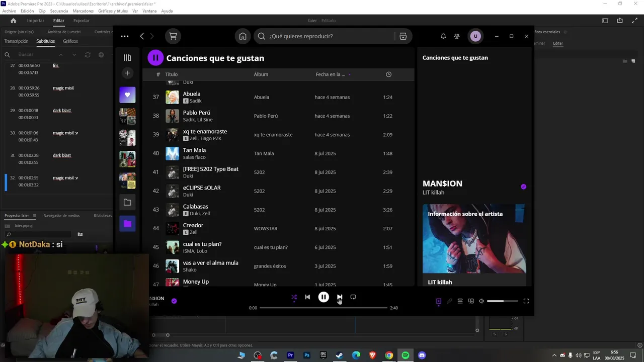The width and height of the screenshot is (644, 362).
Task: Toggle repeat in the player bar
Action: click(353, 297)
